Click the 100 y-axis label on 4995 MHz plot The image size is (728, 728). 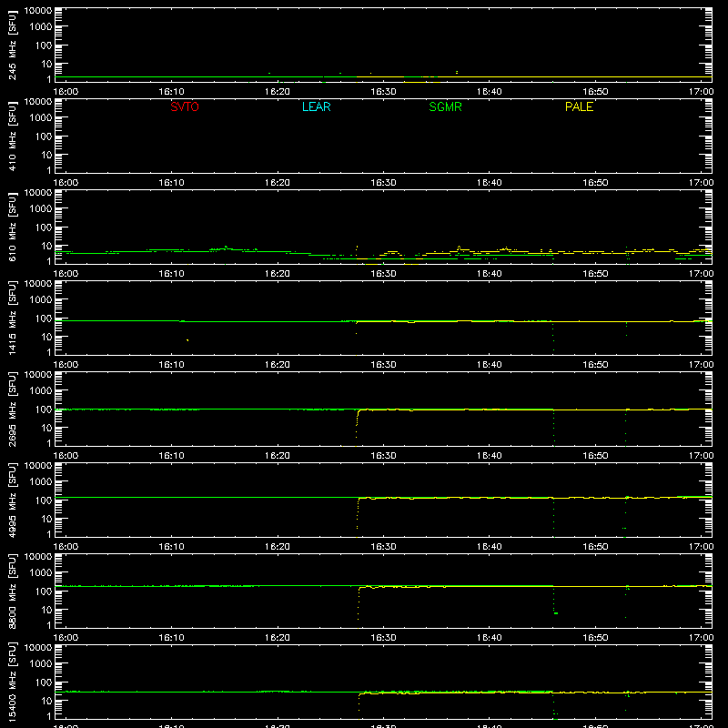point(44,500)
